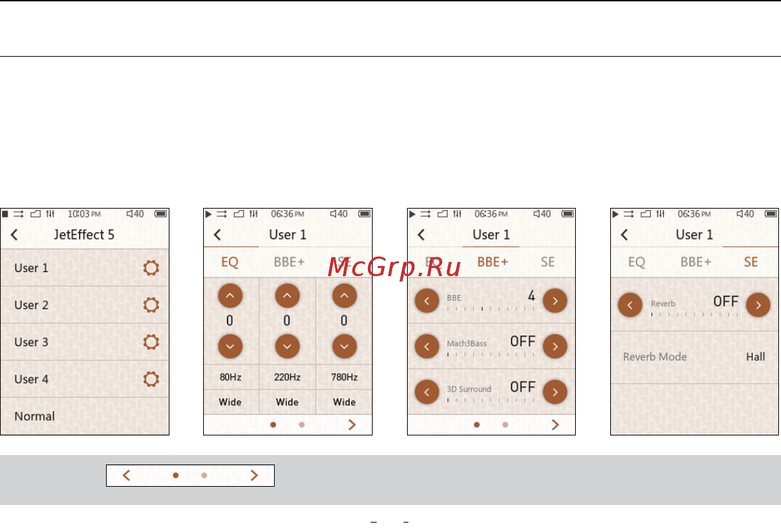Increase the BBE level
This screenshot has width=781, height=532.
(555, 301)
